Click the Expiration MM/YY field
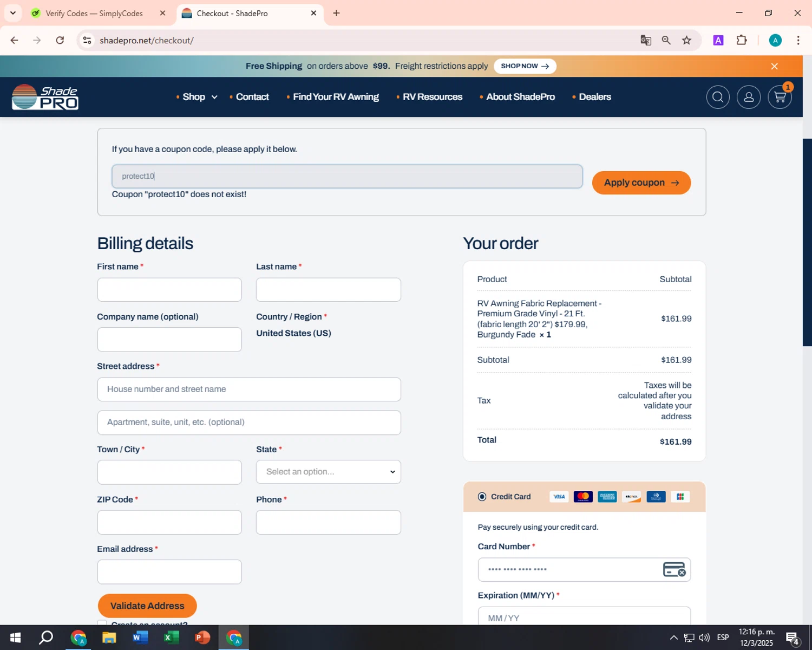 [x=584, y=616]
